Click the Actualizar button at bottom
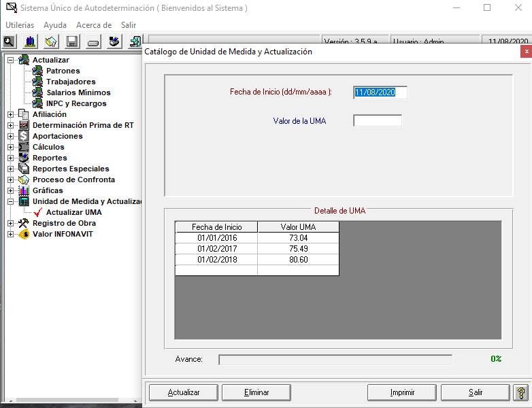 pos(184,392)
